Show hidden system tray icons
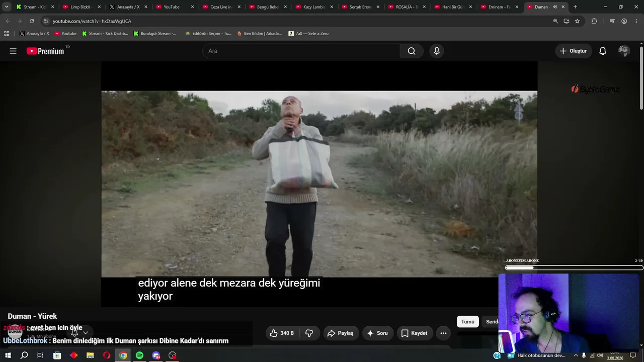The width and height of the screenshot is (644, 362). (576, 355)
